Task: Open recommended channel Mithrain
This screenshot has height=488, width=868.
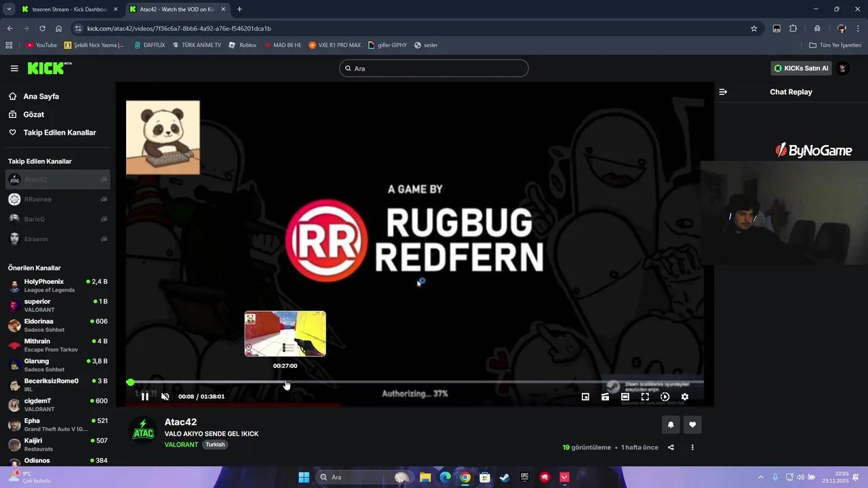Action: [x=58, y=345]
